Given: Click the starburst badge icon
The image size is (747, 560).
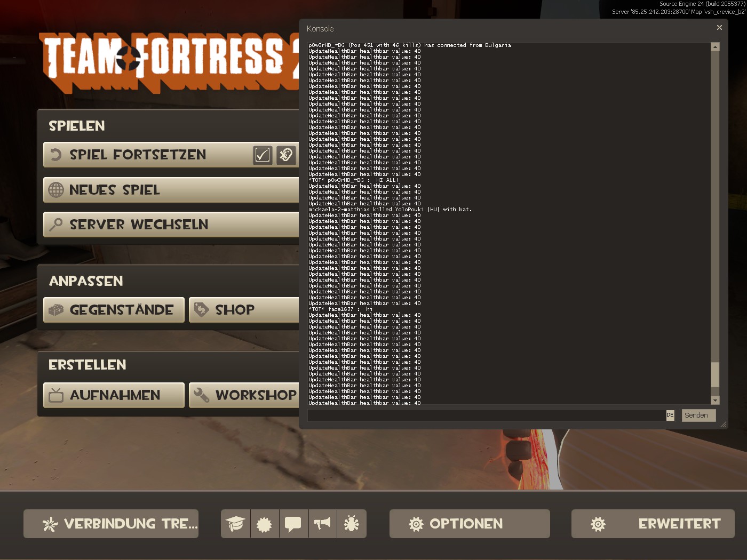Looking at the screenshot, I should coord(264,524).
